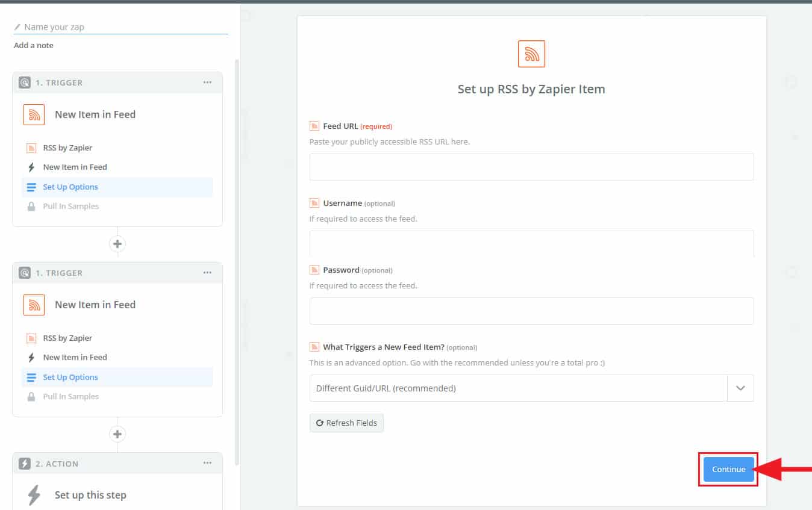The image size is (812, 510).
Task: Select New Item in Feed step row in upper trigger card
Action: [117, 167]
